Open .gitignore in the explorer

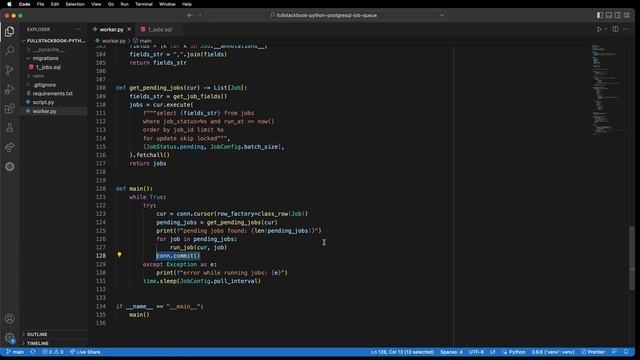(x=53, y=85)
